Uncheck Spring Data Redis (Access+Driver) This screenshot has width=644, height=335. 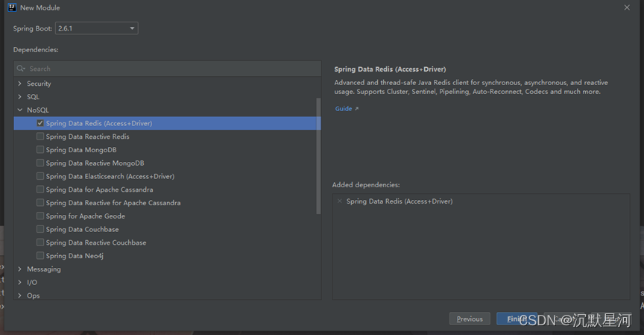[40, 123]
